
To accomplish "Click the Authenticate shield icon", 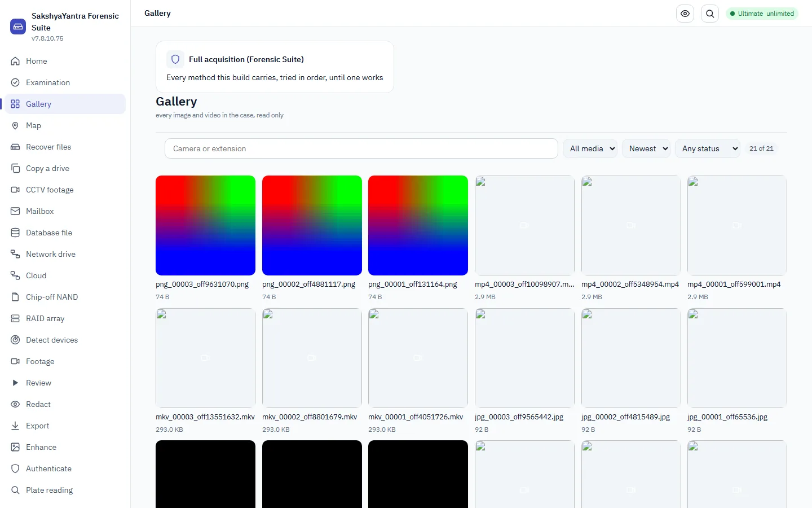I will click(15, 468).
